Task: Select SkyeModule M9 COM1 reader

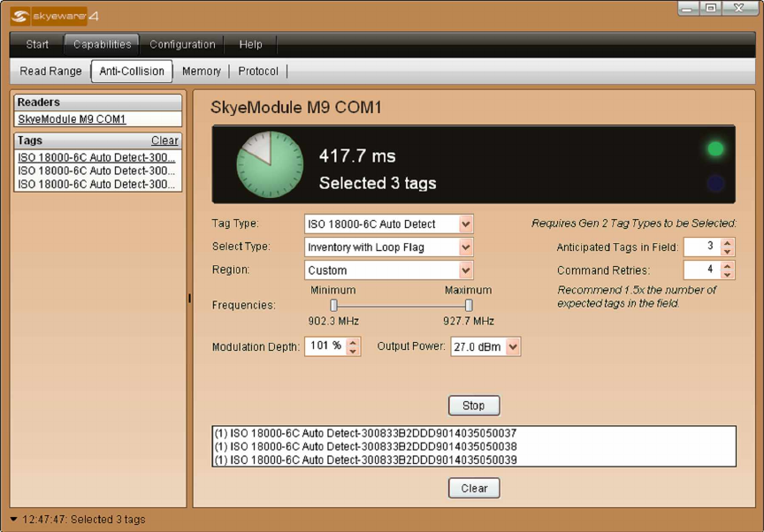Action: [x=73, y=119]
